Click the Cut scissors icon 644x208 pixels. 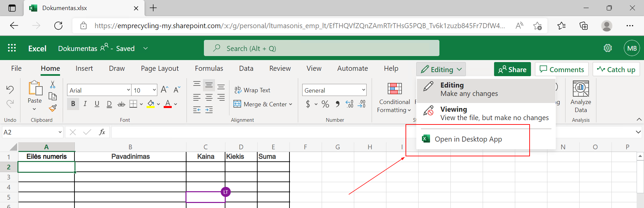click(53, 84)
